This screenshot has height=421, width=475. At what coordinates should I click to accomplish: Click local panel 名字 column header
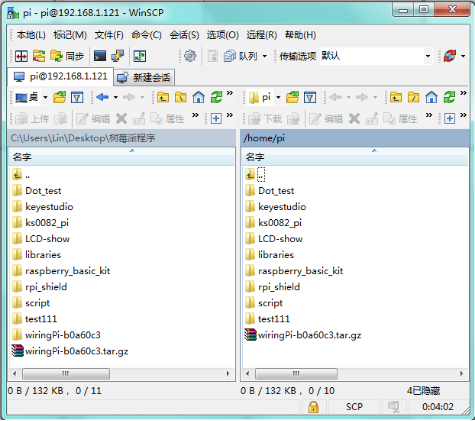point(121,157)
